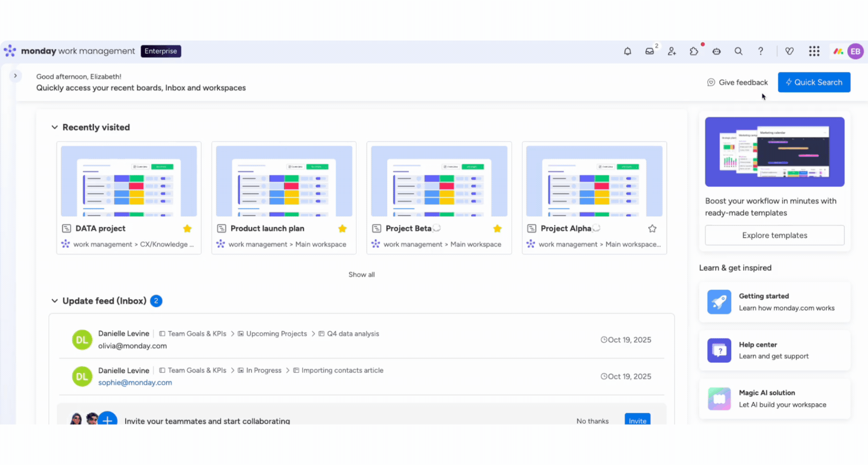Open the DATA project thumbnail
868x465 pixels.
point(129,181)
